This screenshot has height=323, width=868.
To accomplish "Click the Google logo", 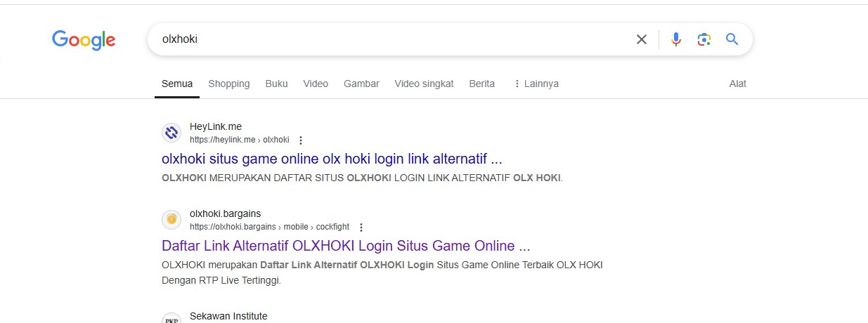I will (84, 40).
